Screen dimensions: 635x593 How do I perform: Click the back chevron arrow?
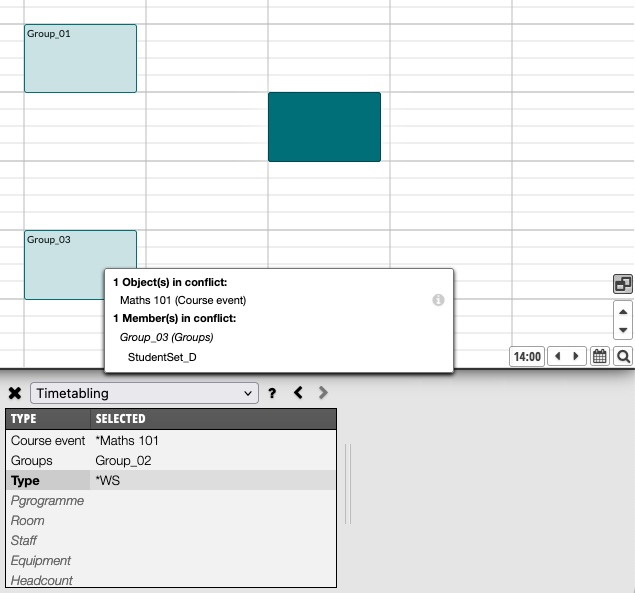(298, 392)
